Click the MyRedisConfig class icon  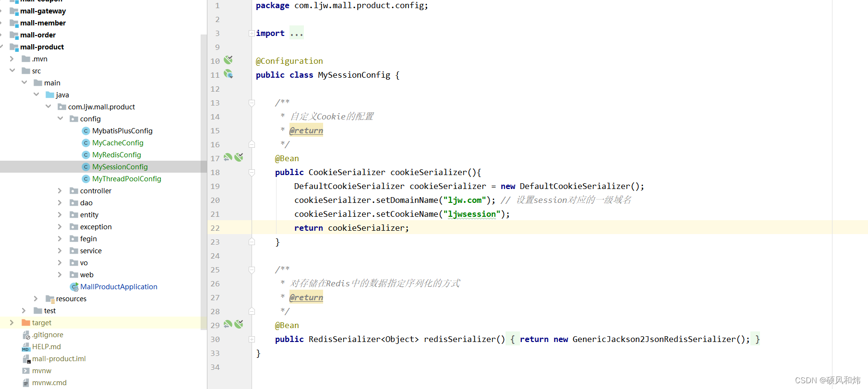coord(86,155)
